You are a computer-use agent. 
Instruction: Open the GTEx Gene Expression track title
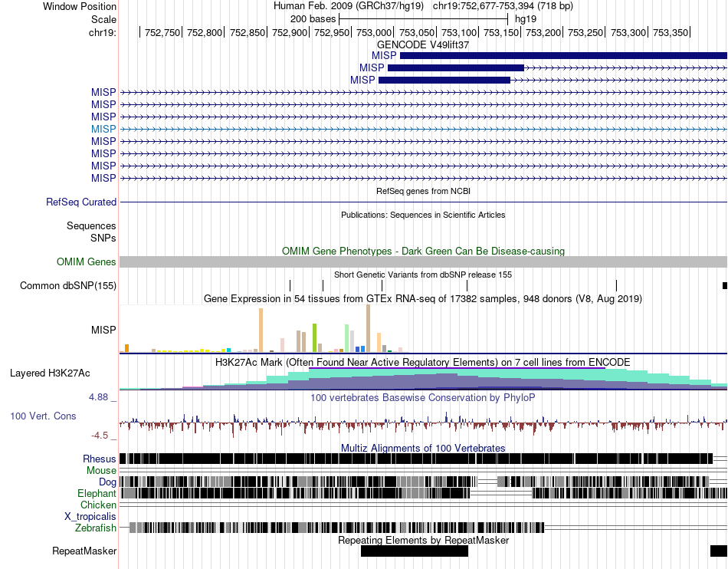pos(423,298)
